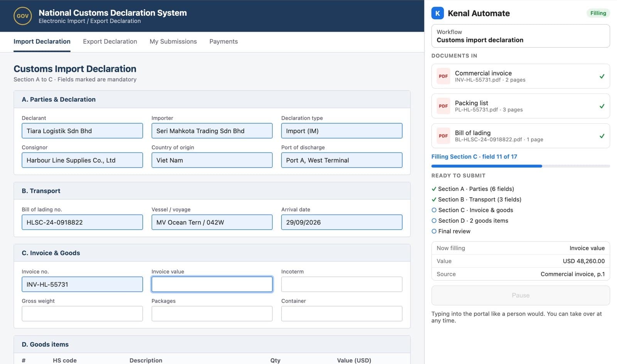
Task: Click the Importer field Seri Mahkota Trading
Action: click(x=212, y=131)
